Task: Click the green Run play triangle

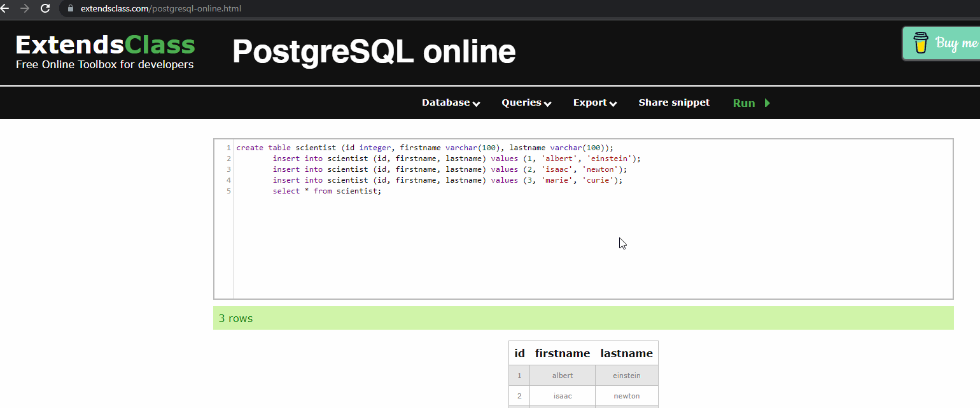Action: click(x=767, y=102)
